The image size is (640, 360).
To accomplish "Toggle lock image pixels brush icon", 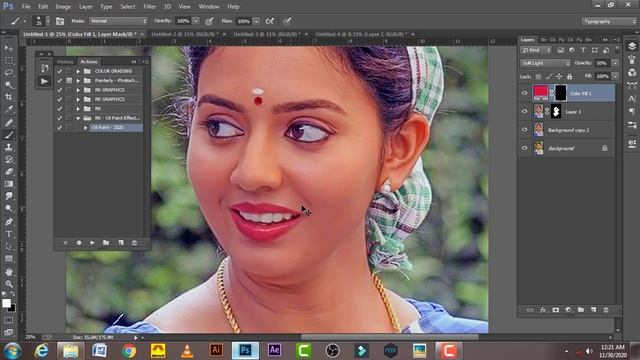I will (x=549, y=76).
